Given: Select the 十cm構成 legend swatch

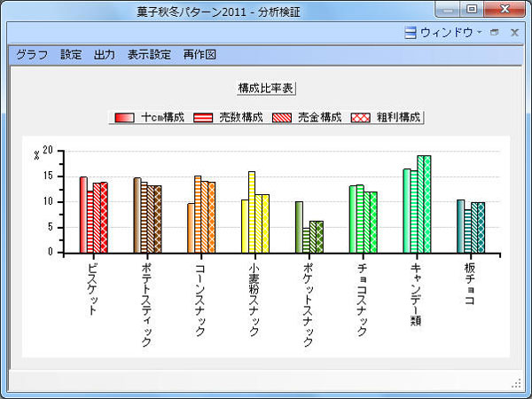Looking at the screenshot, I should point(124,118).
